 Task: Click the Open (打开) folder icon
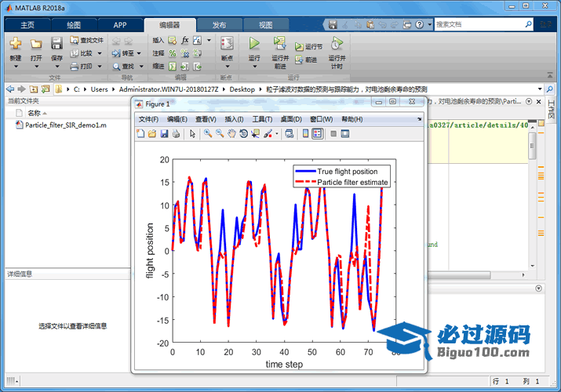click(x=36, y=44)
